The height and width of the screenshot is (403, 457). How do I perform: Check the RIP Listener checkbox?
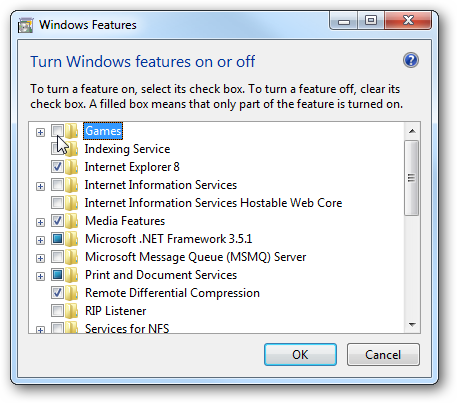(57, 310)
